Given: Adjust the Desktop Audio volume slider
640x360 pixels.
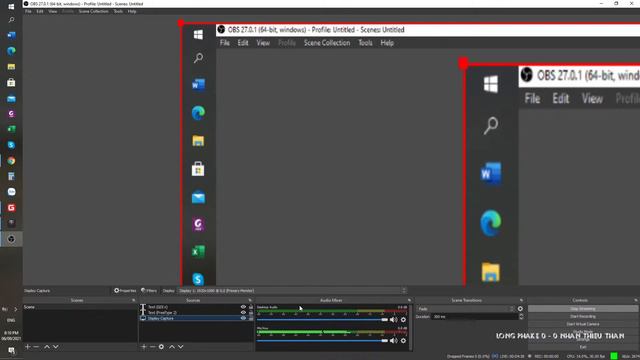Looking at the screenshot, I should point(322,320).
